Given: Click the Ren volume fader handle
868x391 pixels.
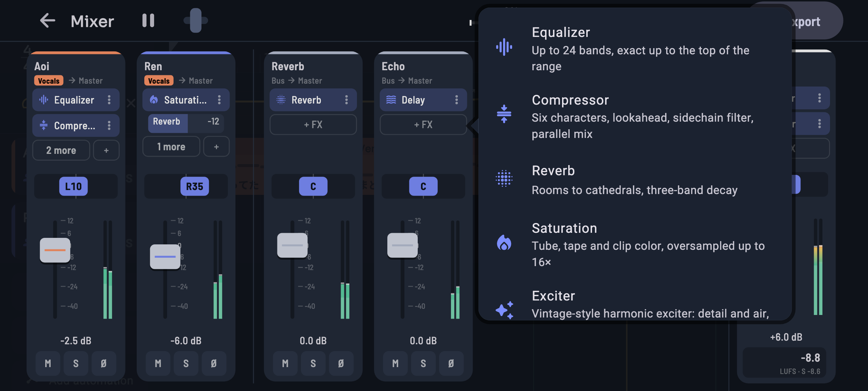Looking at the screenshot, I should (165, 257).
